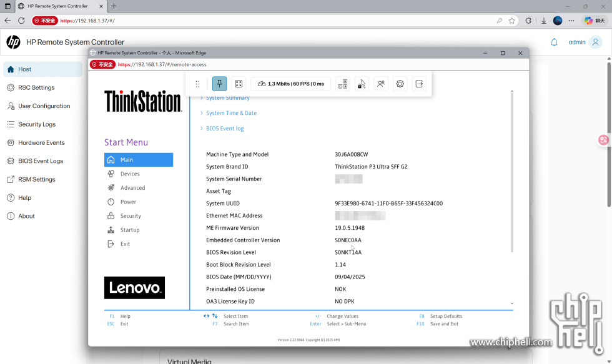Image resolution: width=612 pixels, height=364 pixels.
Task: Enter fullscreen remote view
Action: [239, 84]
